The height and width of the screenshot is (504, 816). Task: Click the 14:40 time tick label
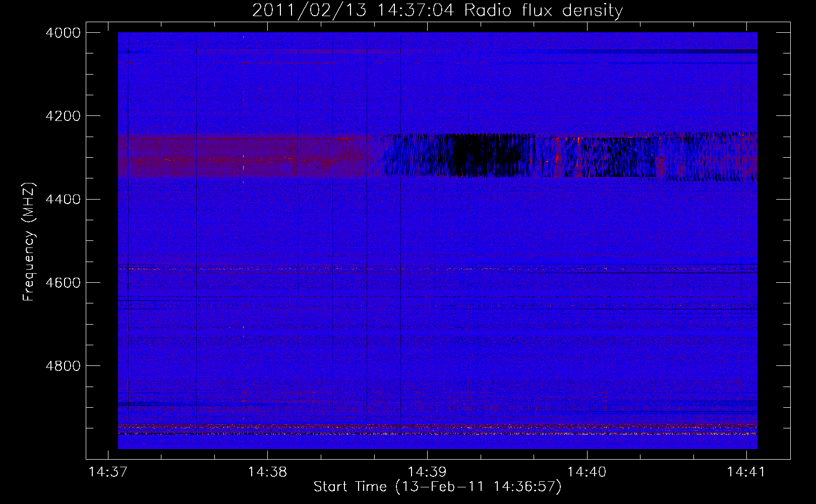click(x=587, y=472)
